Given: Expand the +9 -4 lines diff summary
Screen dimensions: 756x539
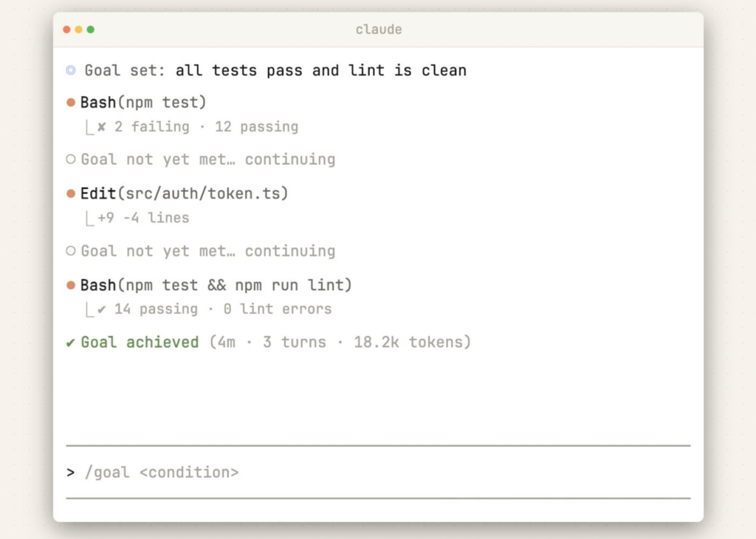Looking at the screenshot, I should point(144,218).
